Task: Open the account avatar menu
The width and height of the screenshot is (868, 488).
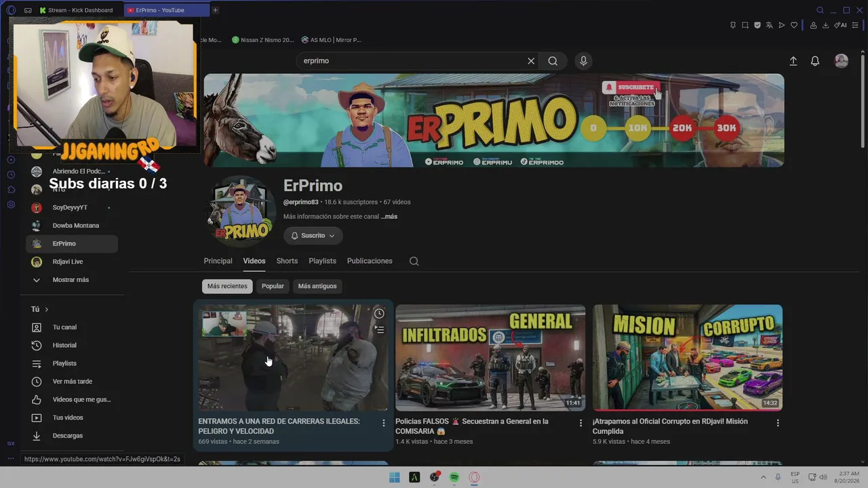Action: pos(842,61)
